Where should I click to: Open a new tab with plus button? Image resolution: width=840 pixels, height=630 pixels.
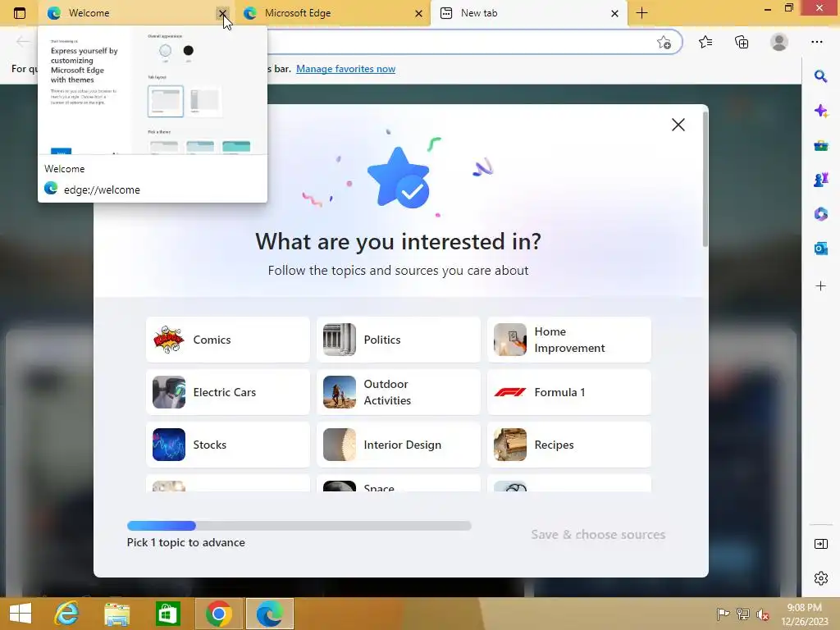[641, 13]
